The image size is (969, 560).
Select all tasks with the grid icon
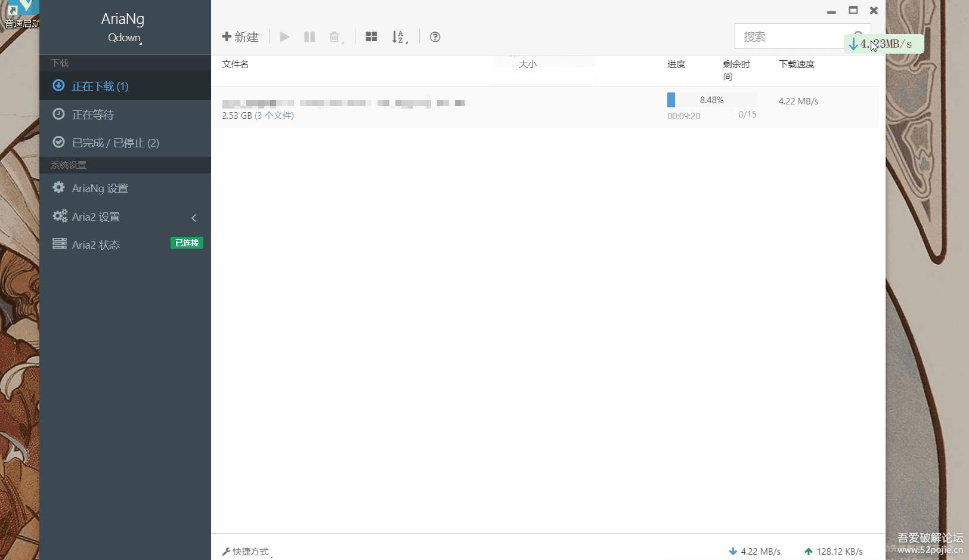click(x=371, y=37)
